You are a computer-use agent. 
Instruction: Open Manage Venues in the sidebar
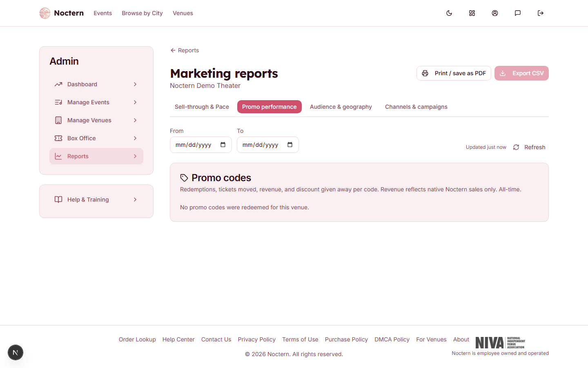tap(96, 120)
